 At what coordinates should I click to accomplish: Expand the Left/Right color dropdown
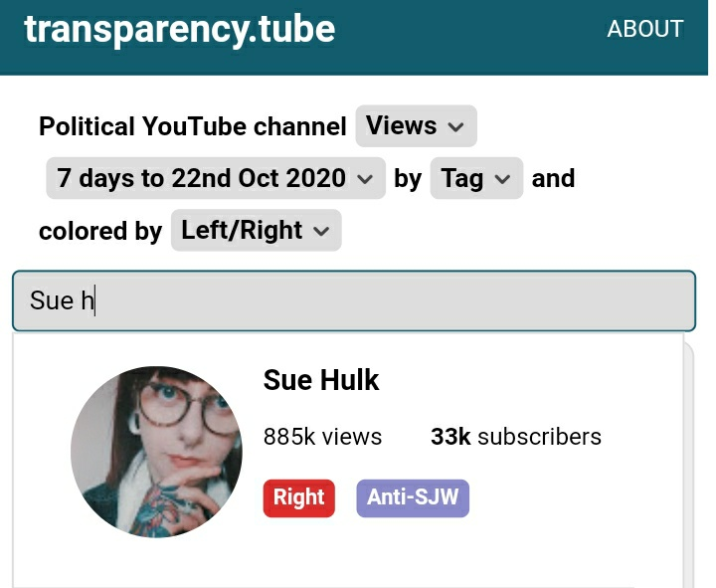click(x=257, y=230)
